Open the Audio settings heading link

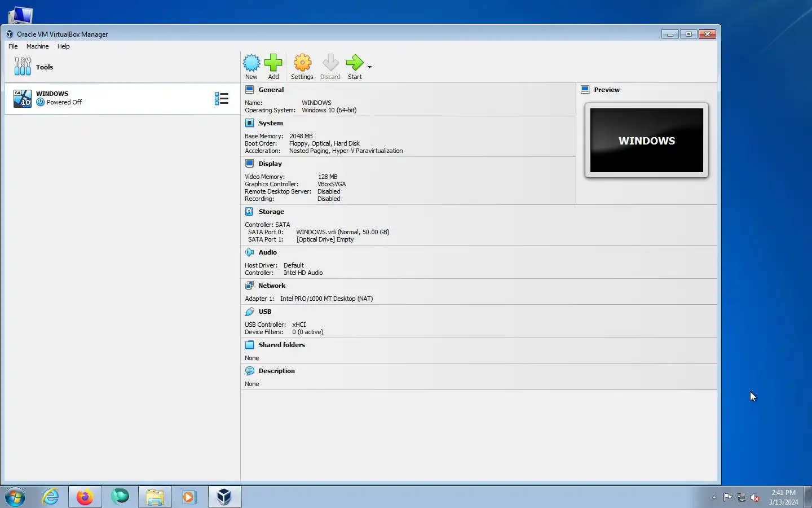pyautogui.click(x=268, y=252)
